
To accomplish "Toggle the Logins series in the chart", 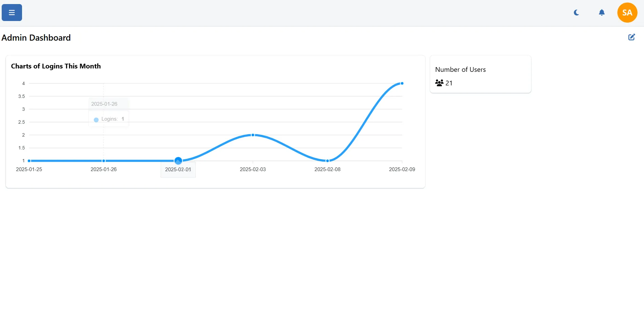I will [x=108, y=119].
